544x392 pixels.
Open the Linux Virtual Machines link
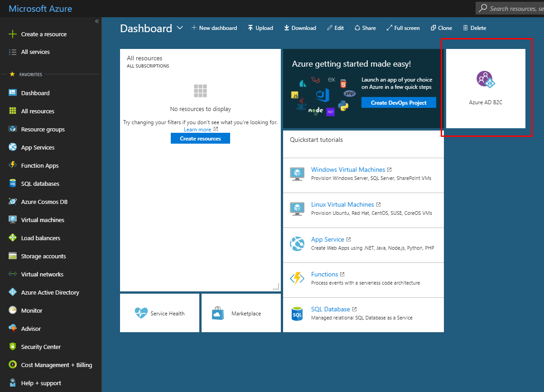click(x=342, y=204)
